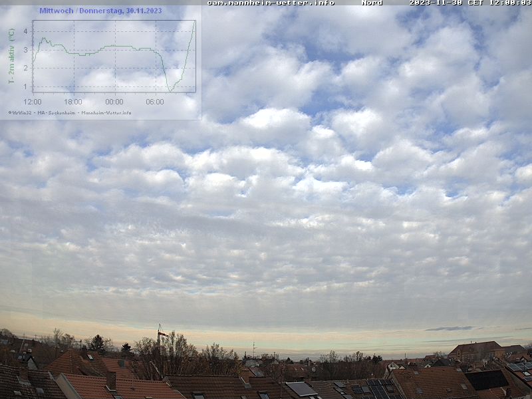
Task: Open the cam.mannheim-wetter.info header text
Action: coord(271,3)
